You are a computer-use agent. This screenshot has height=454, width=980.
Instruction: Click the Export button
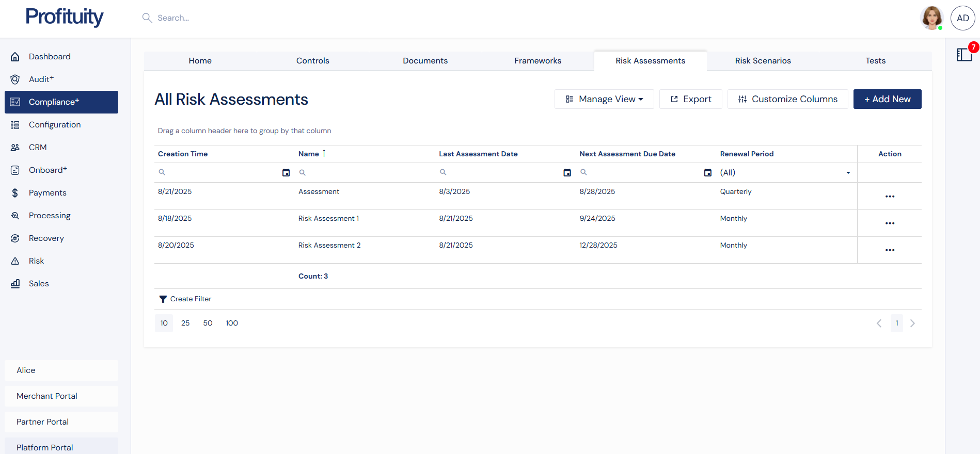point(690,99)
